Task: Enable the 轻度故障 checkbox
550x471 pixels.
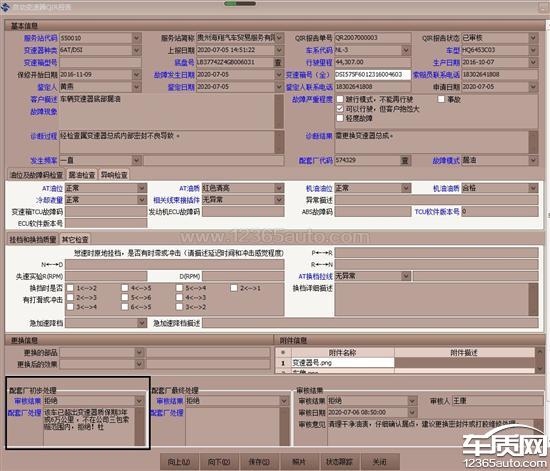Action: 340,118
